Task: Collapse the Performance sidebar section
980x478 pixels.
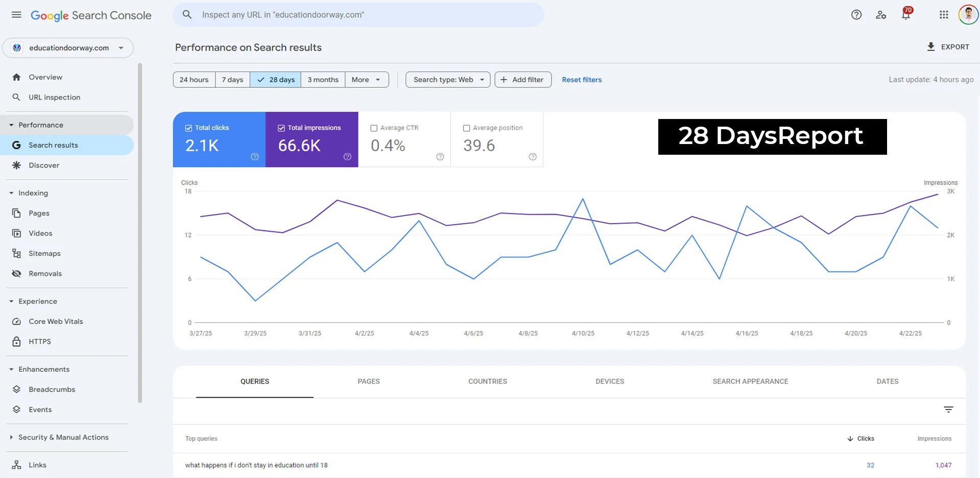Action: 11,125
